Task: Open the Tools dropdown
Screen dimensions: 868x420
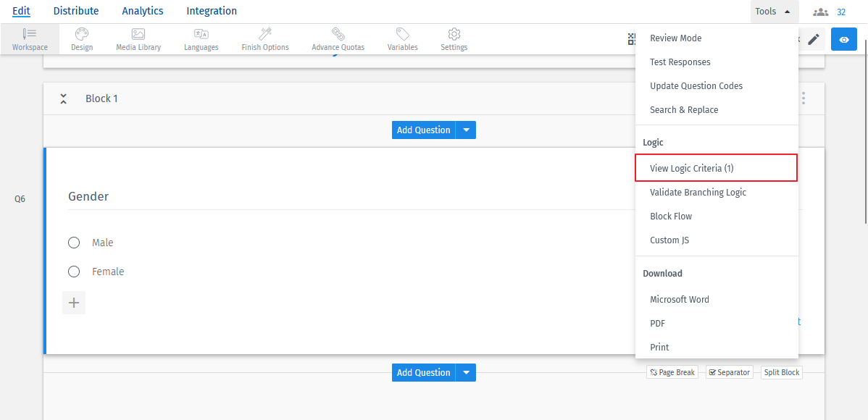Action: point(774,12)
